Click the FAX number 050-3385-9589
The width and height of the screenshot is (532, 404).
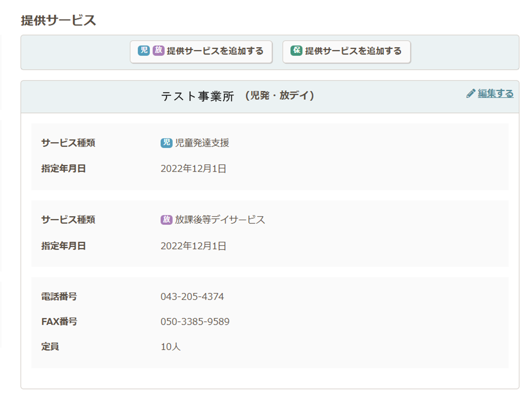pyautogui.click(x=195, y=322)
